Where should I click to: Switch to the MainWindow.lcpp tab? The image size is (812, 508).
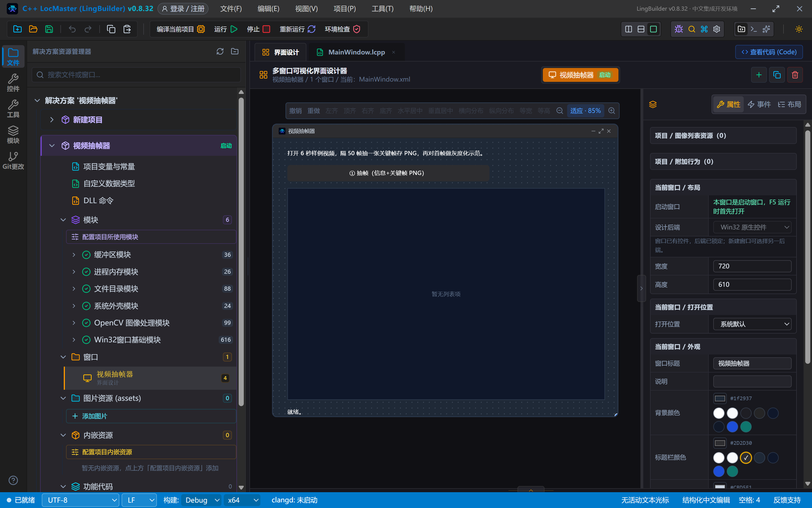(x=356, y=52)
